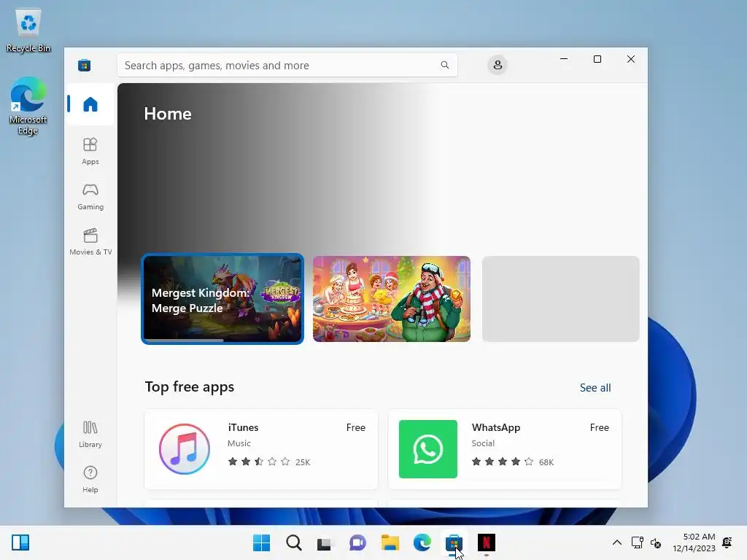Open the clock showing 5:02 AM

tap(694, 542)
